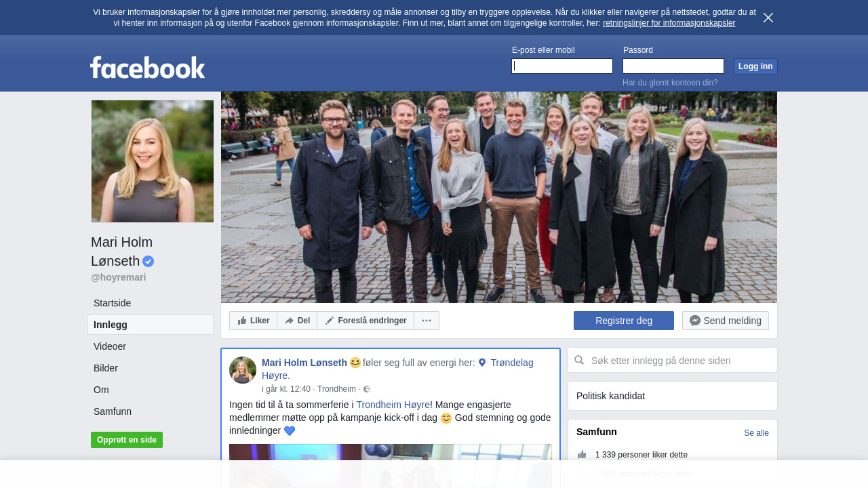Viewport: 868px width, 488px height.
Task: Click the smiley emoji in post header
Action: point(355,363)
